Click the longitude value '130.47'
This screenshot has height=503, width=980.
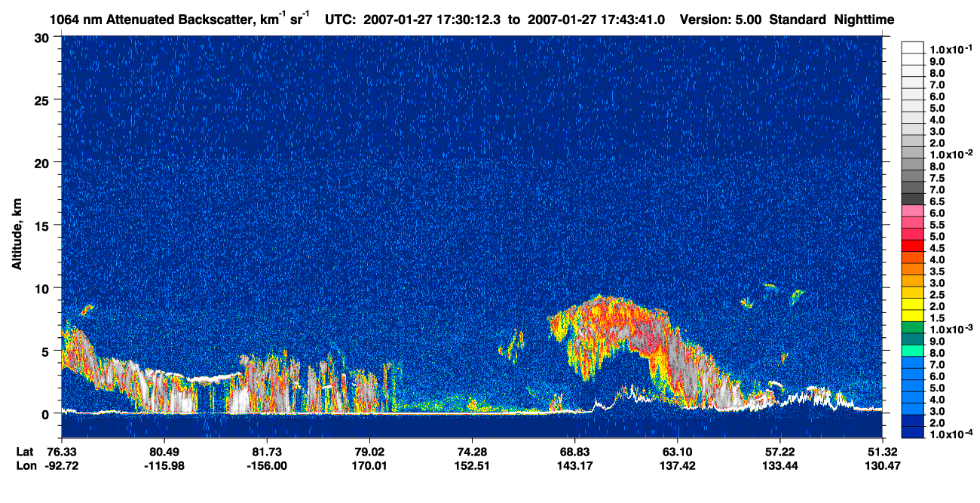[882, 465]
